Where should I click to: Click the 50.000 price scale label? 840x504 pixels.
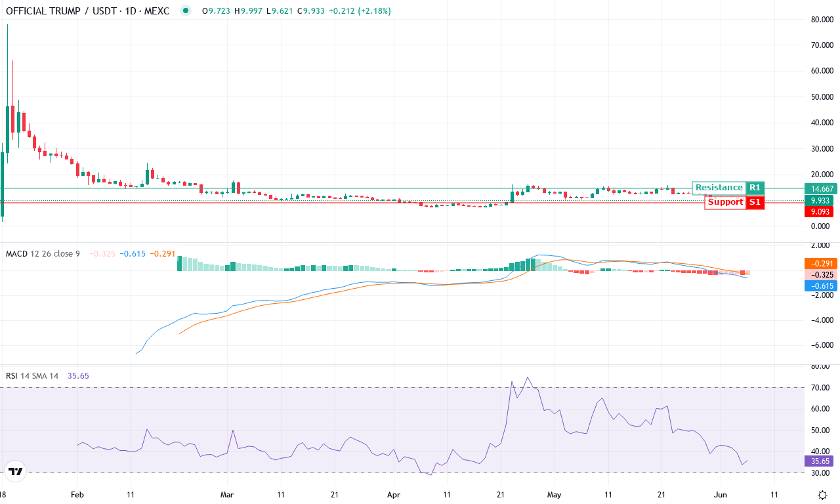click(821, 97)
